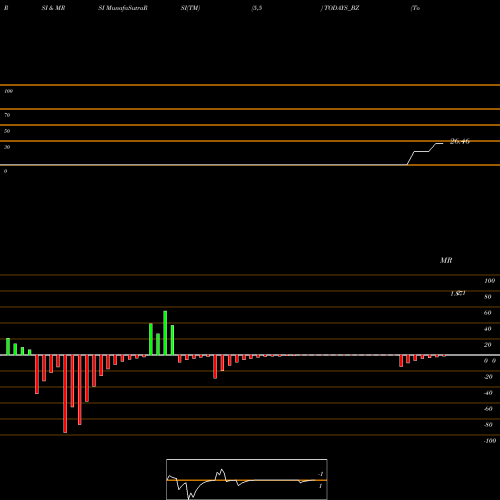Viewport: 500px width, 500px height.
Task: Open the mini overview chart thumbnail
Action: pyautogui.click(x=247, y=479)
